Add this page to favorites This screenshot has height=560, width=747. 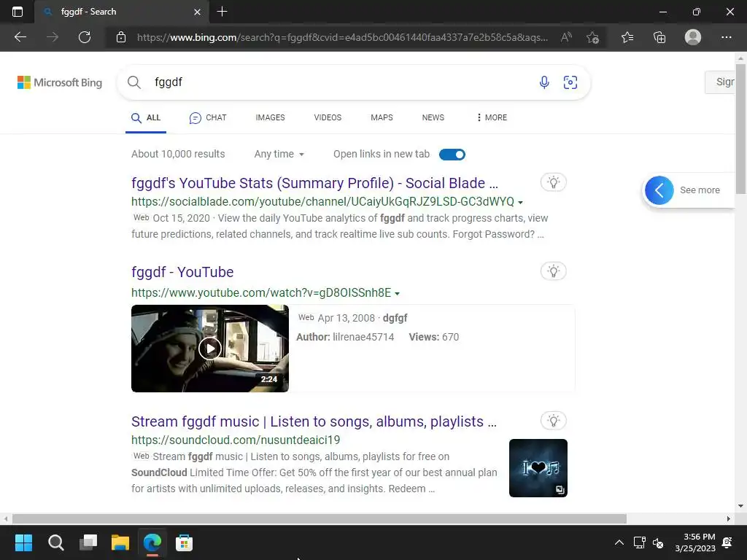point(592,37)
